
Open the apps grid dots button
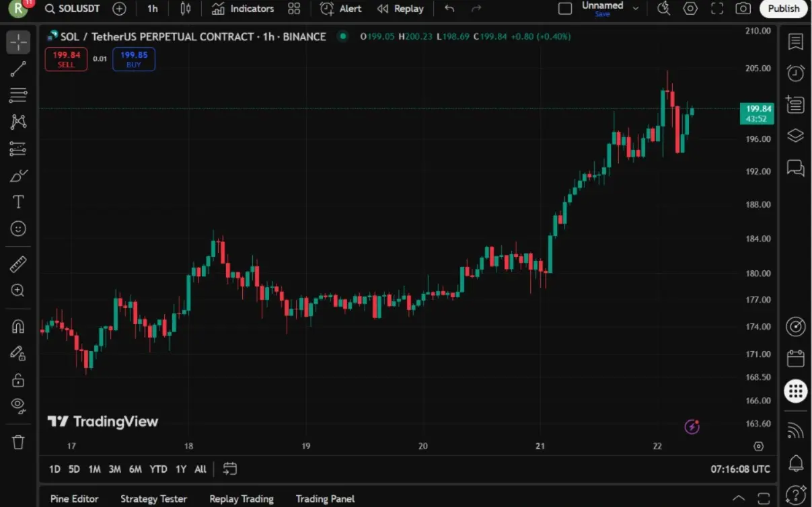(x=796, y=391)
